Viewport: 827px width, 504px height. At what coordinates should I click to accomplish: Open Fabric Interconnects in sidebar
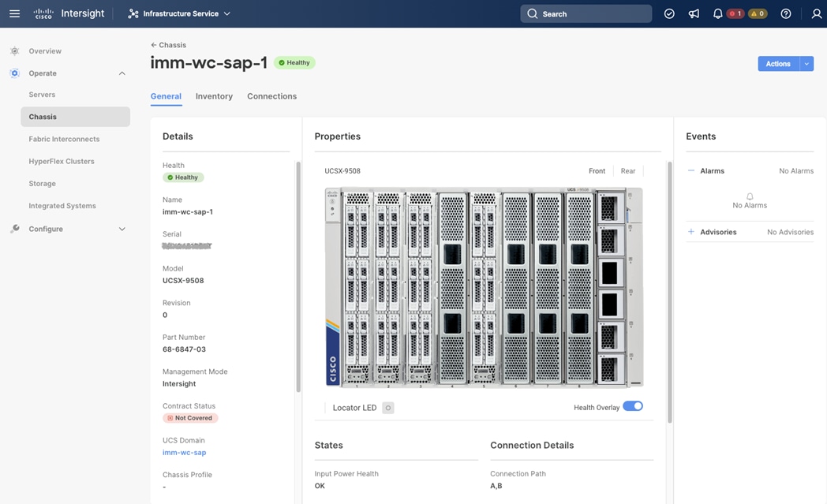pos(64,139)
